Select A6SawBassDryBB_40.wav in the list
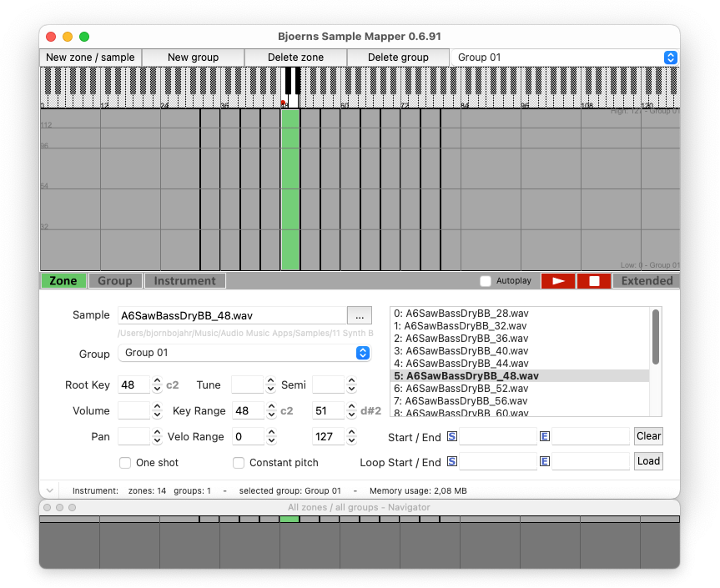 tap(520, 351)
